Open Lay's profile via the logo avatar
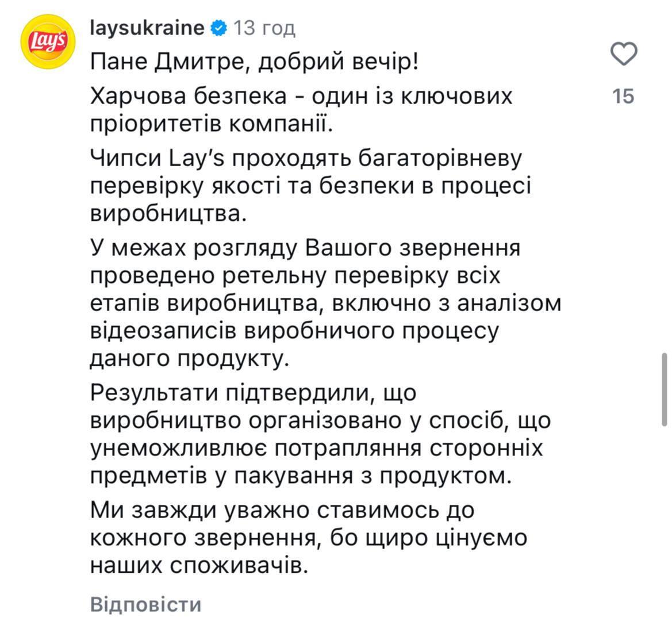Screen dimensions: 672x636 (x=47, y=40)
